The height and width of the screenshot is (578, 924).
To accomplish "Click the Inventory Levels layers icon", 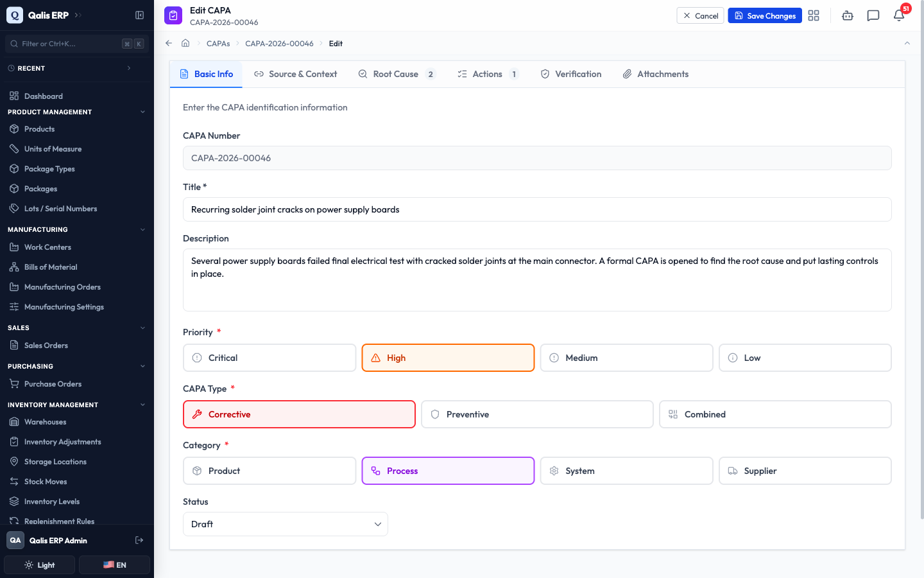I will click(14, 501).
